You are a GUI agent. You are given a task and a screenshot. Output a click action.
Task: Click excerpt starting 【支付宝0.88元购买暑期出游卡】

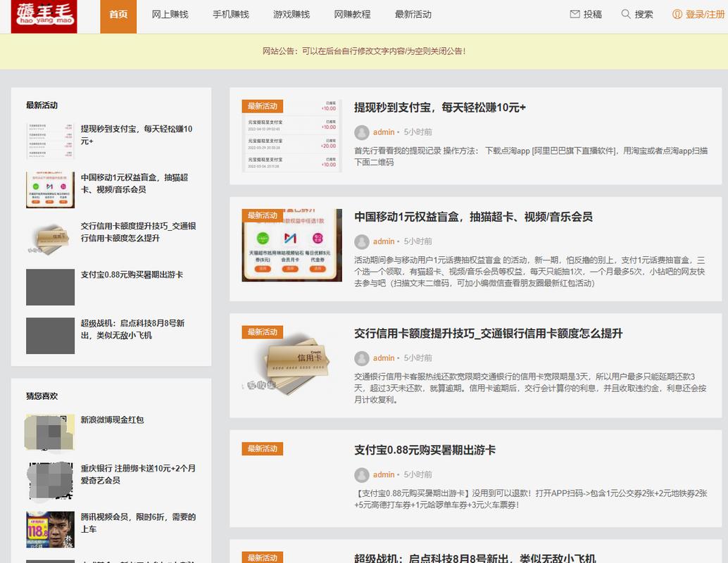(531, 499)
